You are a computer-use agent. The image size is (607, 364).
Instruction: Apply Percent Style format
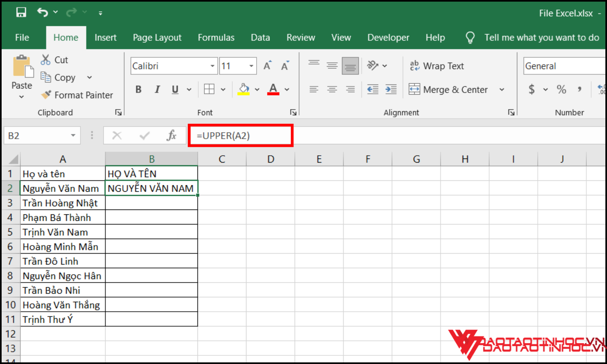click(561, 89)
